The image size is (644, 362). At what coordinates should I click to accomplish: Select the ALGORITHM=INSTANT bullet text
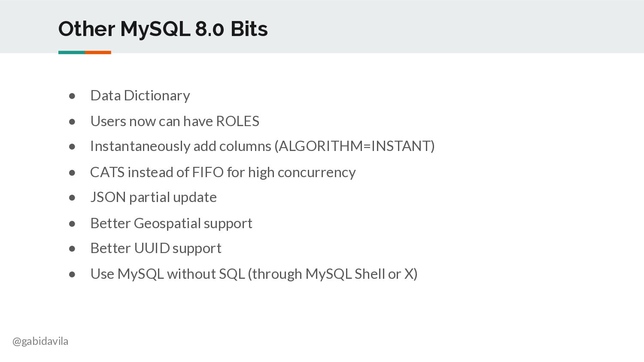[262, 146]
